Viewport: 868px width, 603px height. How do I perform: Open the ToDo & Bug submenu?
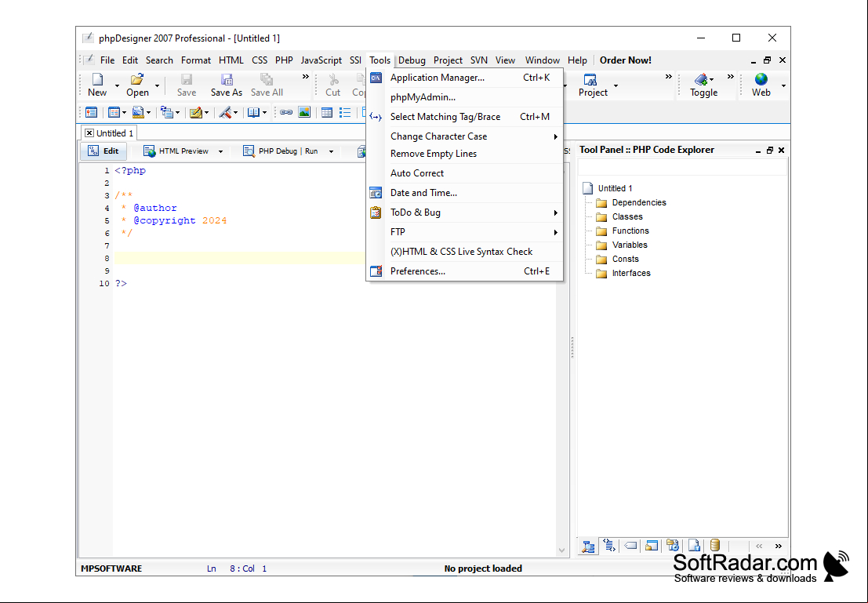(x=464, y=213)
